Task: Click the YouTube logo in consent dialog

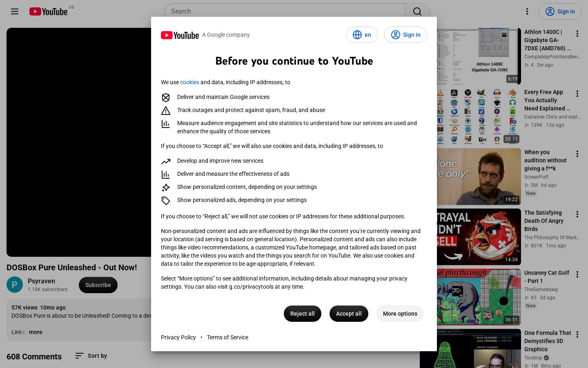Action: pyautogui.click(x=180, y=35)
